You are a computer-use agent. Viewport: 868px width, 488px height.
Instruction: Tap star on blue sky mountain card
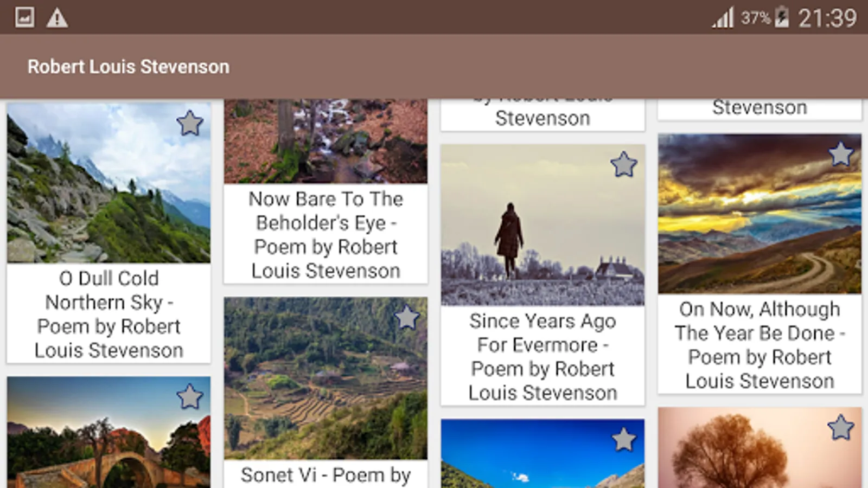coord(623,439)
